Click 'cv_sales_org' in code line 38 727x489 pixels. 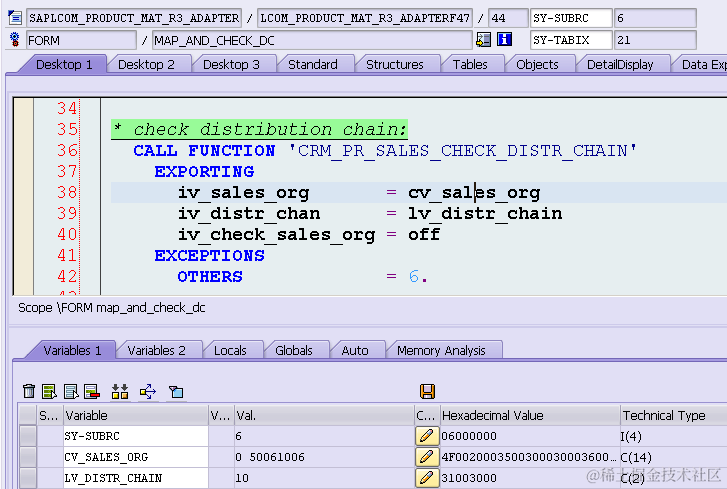(x=474, y=192)
